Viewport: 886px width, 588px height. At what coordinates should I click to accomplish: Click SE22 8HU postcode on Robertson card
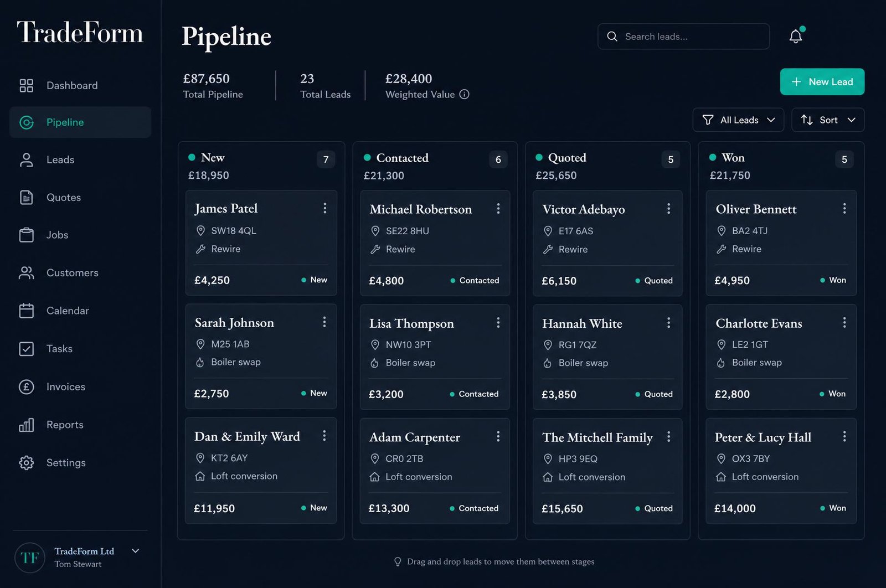(408, 231)
